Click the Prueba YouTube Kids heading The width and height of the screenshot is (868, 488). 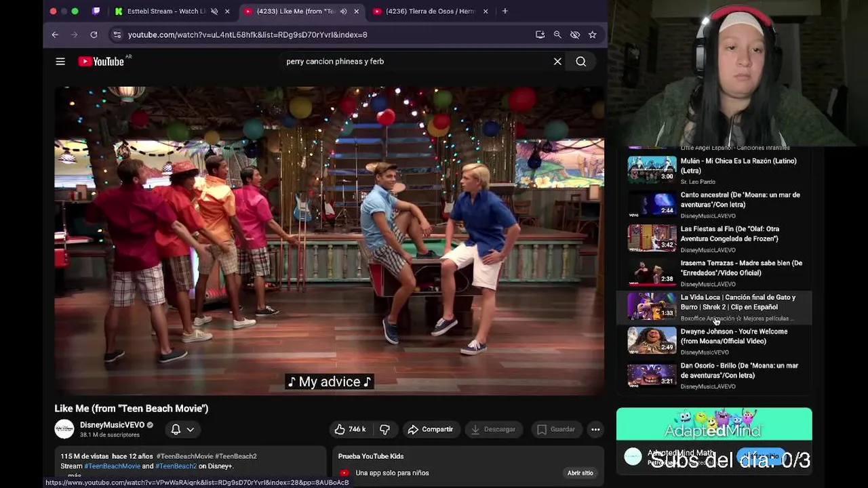pos(371,456)
